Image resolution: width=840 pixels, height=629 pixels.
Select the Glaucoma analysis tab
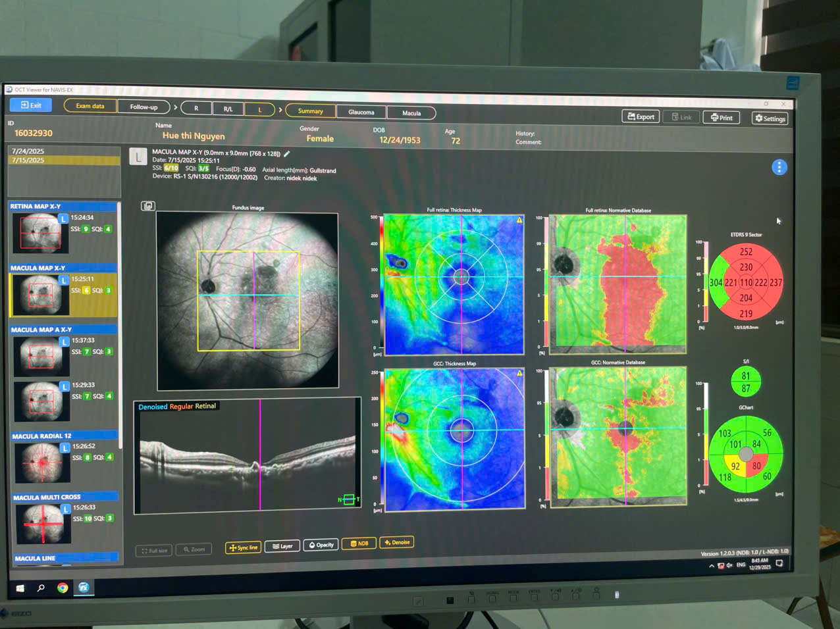pos(361,112)
